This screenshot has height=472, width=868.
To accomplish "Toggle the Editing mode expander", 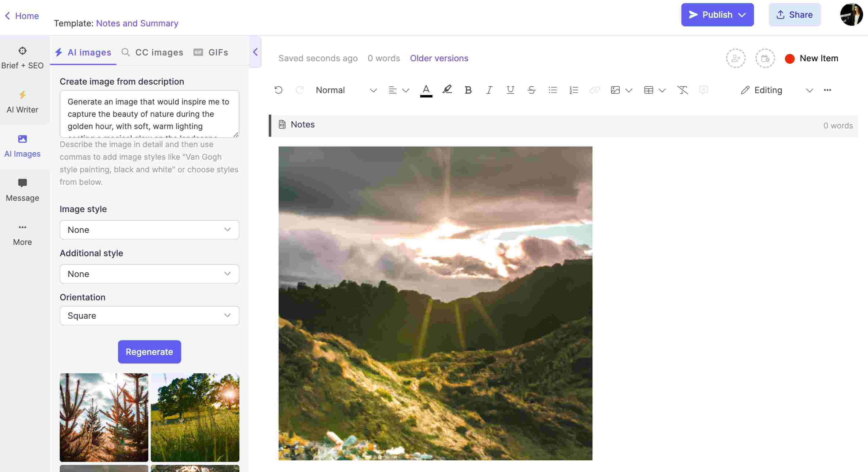I will coord(810,90).
